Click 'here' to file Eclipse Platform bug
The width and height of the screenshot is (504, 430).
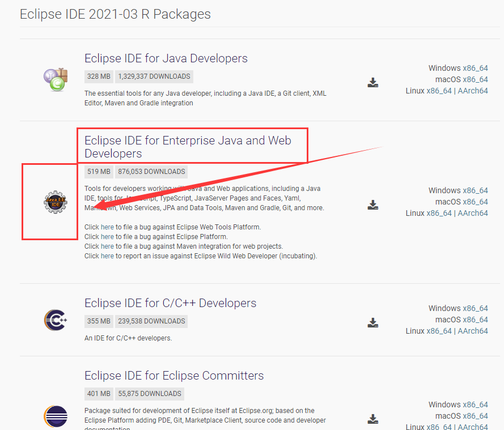click(x=107, y=237)
